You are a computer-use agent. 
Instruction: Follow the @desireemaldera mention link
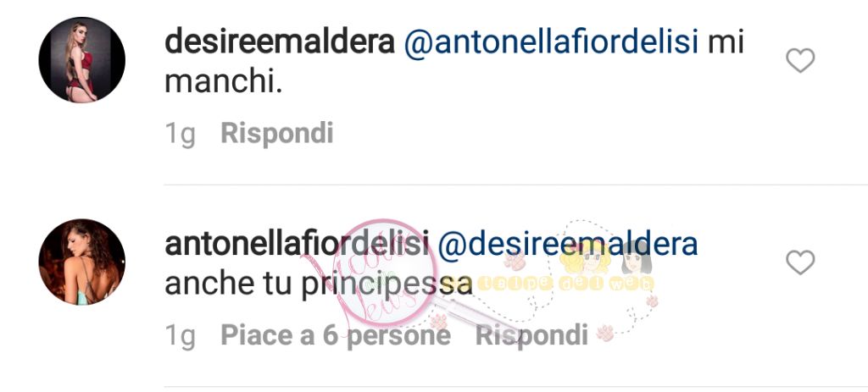tap(568, 246)
